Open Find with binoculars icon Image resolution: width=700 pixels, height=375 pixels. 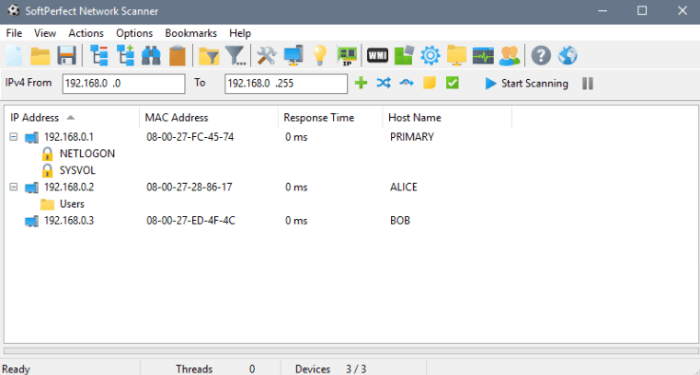click(x=151, y=56)
